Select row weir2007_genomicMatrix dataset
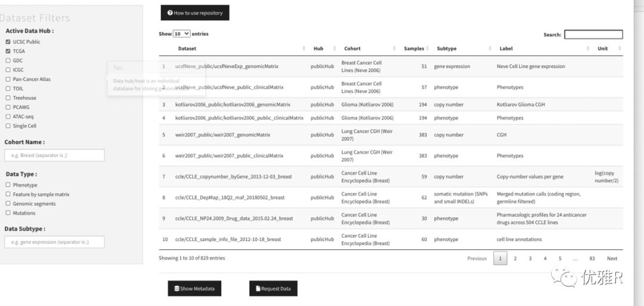 pyautogui.click(x=391, y=135)
